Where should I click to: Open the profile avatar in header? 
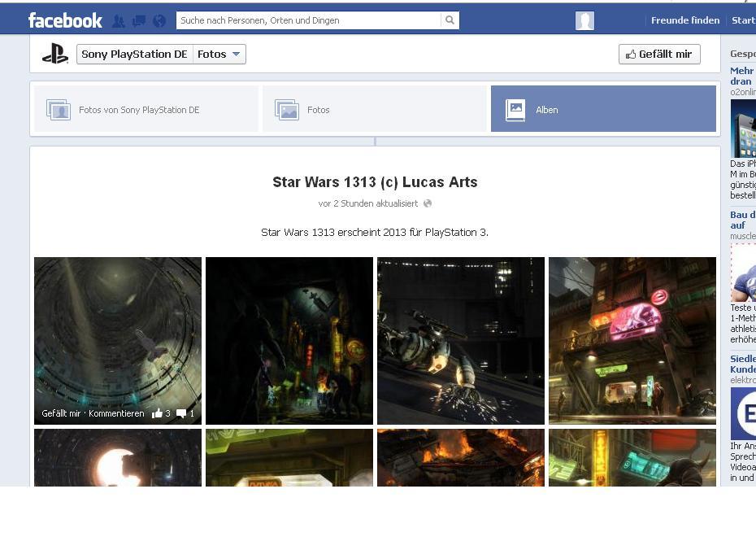584,20
